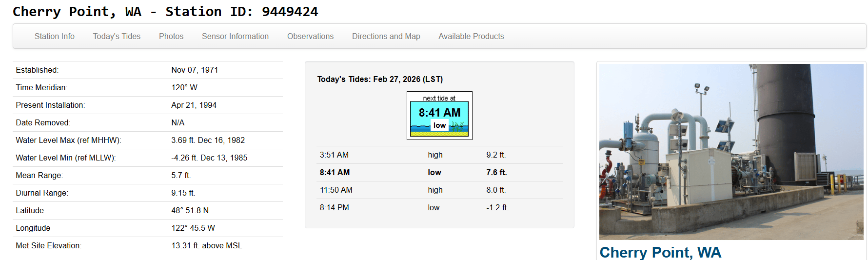The height and width of the screenshot is (260, 868).
Task: Click the next tide low-water graphic
Action: pos(439,116)
